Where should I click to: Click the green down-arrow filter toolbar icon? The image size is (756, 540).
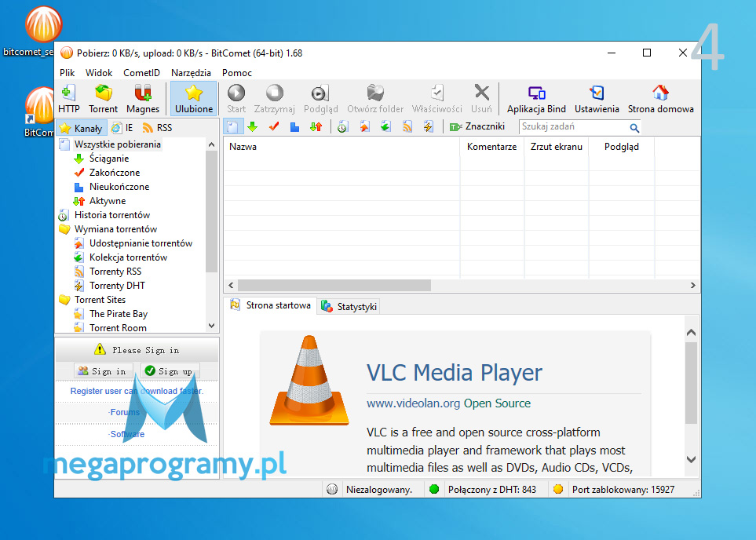252,127
